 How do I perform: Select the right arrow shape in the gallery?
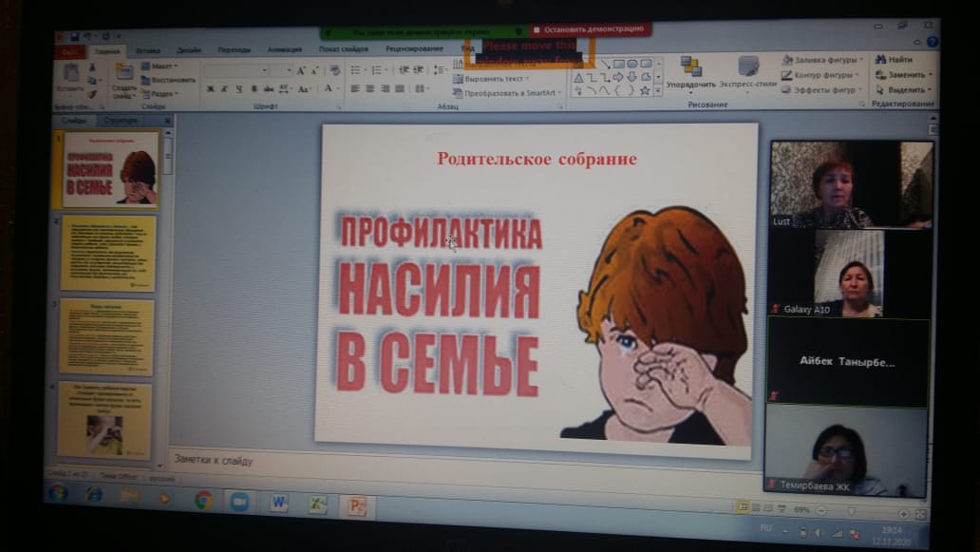pyautogui.click(x=618, y=77)
